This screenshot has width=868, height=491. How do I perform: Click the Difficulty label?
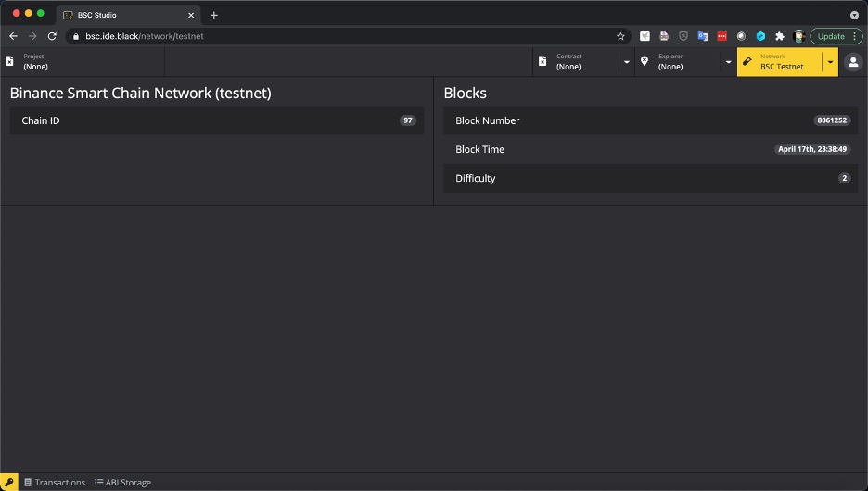[475, 178]
